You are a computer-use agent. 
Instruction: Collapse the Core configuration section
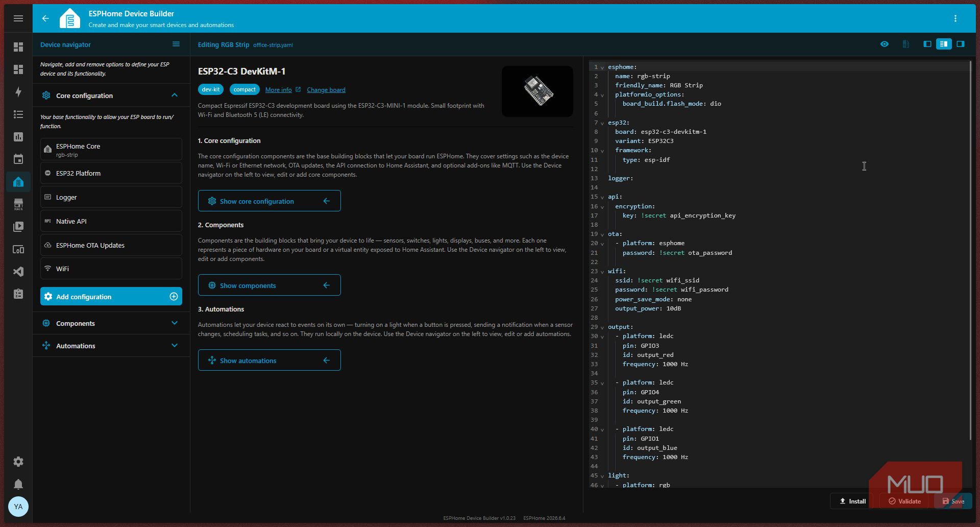[x=175, y=95]
